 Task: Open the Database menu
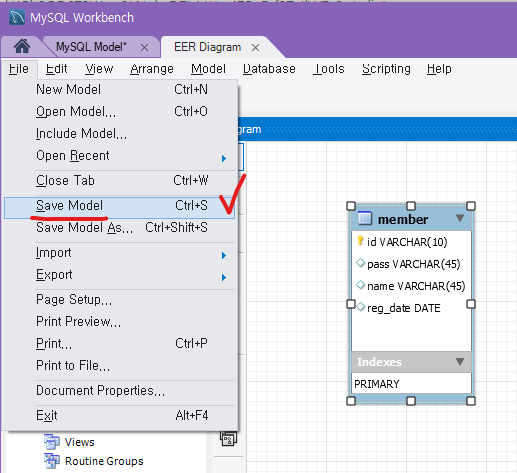(269, 69)
